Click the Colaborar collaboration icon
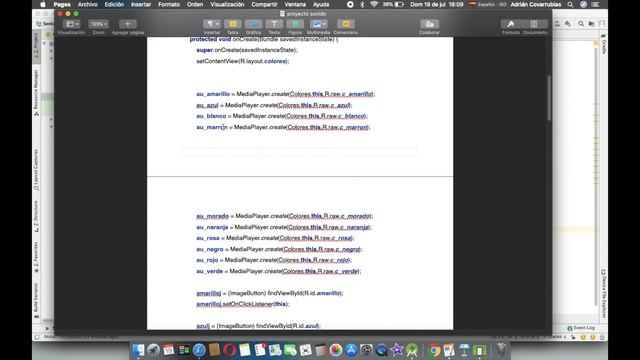Viewport: 640px width, 360px height. coord(429,24)
